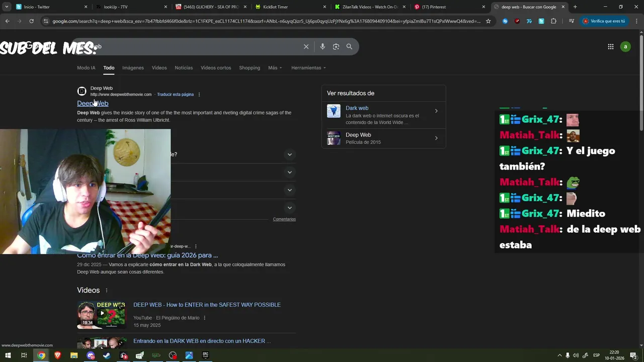The image size is (644, 362).
Task: Open the 7TV extension icon
Action: (529, 21)
